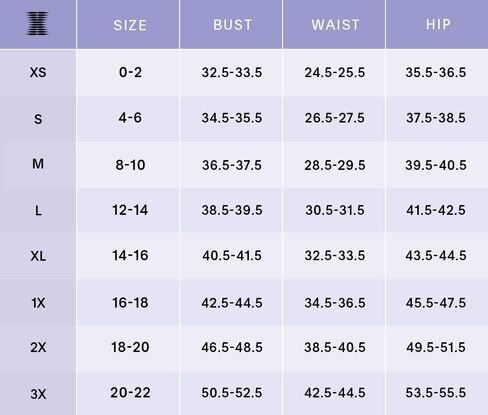
Task: Click hip value 53.5-55.5
Action: (x=436, y=392)
